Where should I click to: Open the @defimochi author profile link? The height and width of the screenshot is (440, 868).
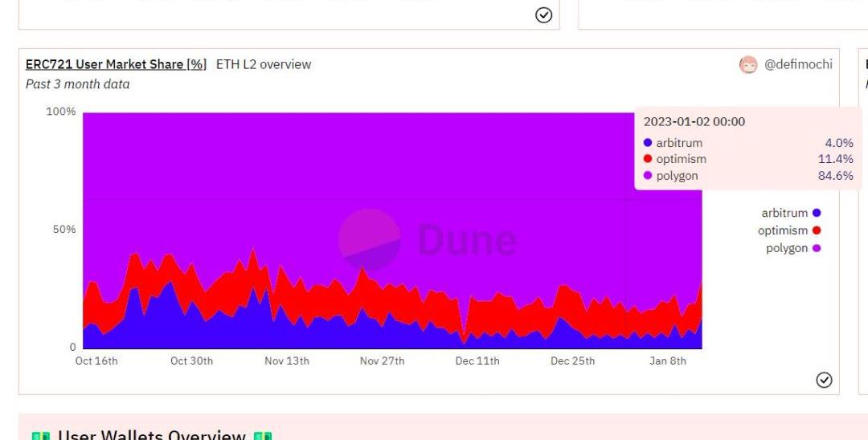[x=798, y=64]
